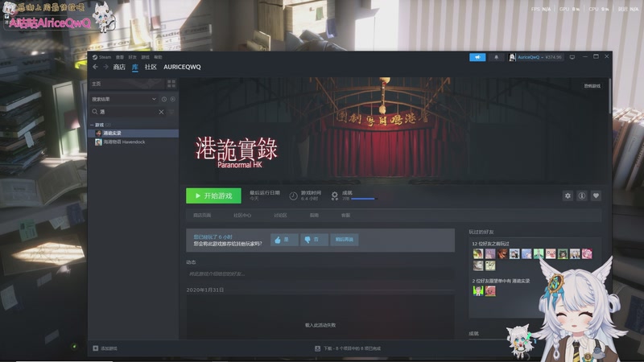Click thumbs-down 否 button
Viewport: 644px width, 362px height.
[x=314, y=240]
